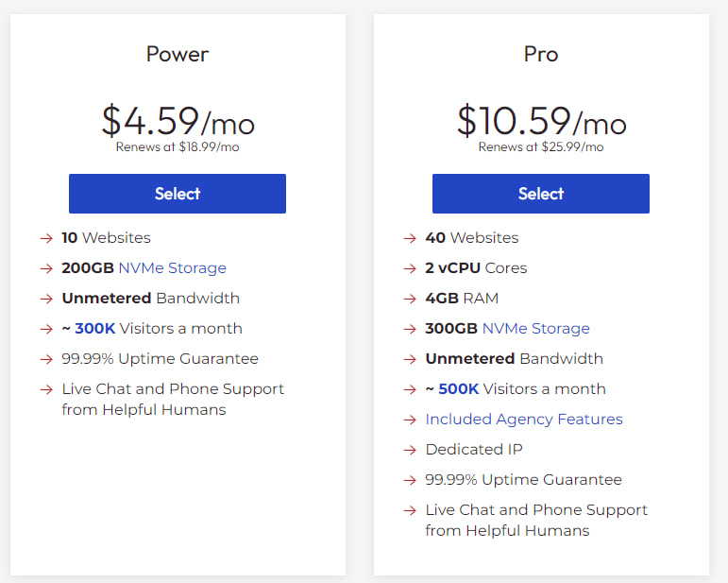Viewport: 728px width, 583px height.
Task: Click the arrow icon next to 2 vCPU Cores
Action: (x=410, y=268)
